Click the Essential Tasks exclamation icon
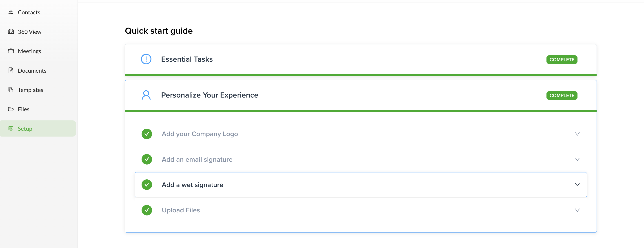Screen dimensions: 644x248 (146, 59)
